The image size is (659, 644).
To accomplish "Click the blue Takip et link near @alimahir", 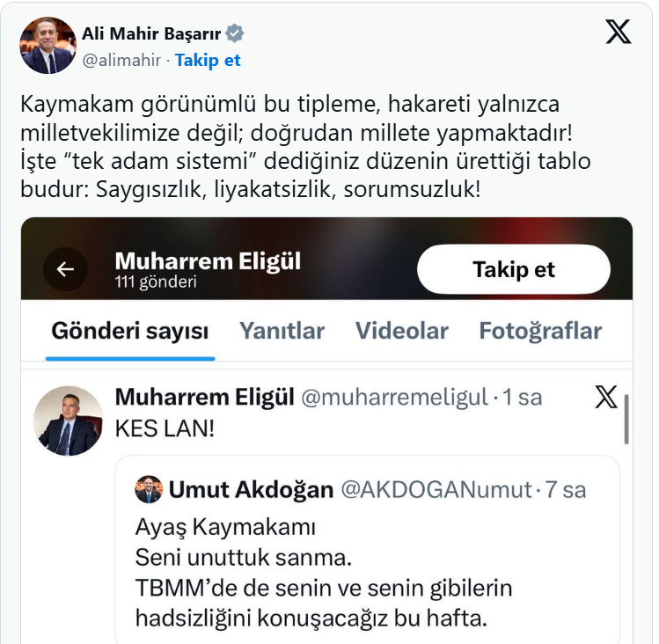I will [x=208, y=61].
